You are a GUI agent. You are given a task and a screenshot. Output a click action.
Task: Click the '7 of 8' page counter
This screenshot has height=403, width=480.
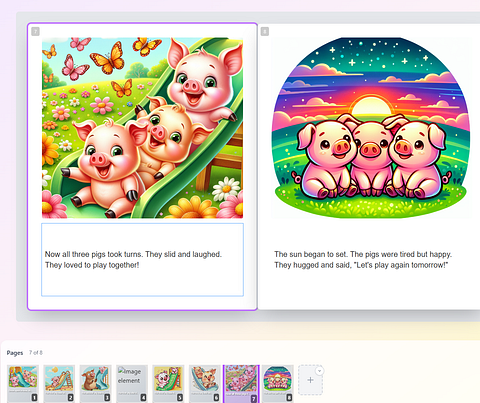[36, 352]
